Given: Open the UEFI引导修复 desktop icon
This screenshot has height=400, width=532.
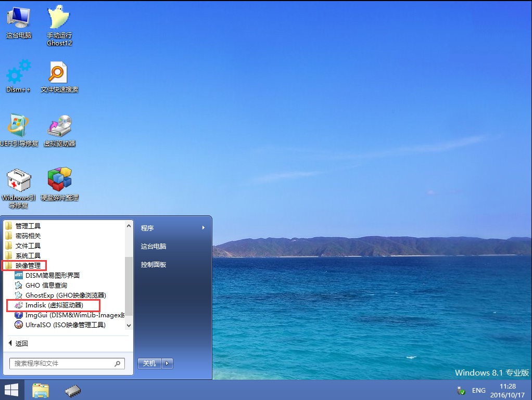Looking at the screenshot, I should coord(19,127).
